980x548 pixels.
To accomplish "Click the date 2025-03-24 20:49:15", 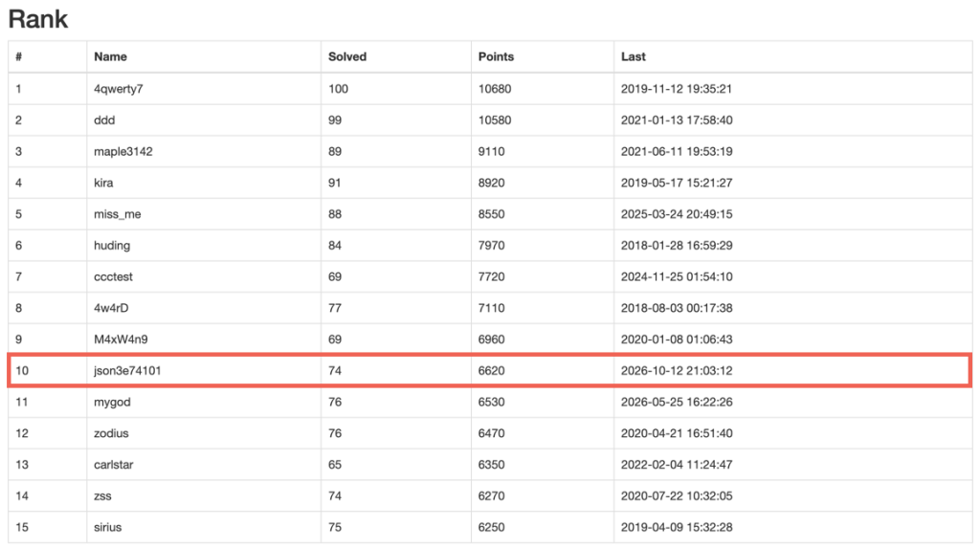I will click(x=677, y=213).
